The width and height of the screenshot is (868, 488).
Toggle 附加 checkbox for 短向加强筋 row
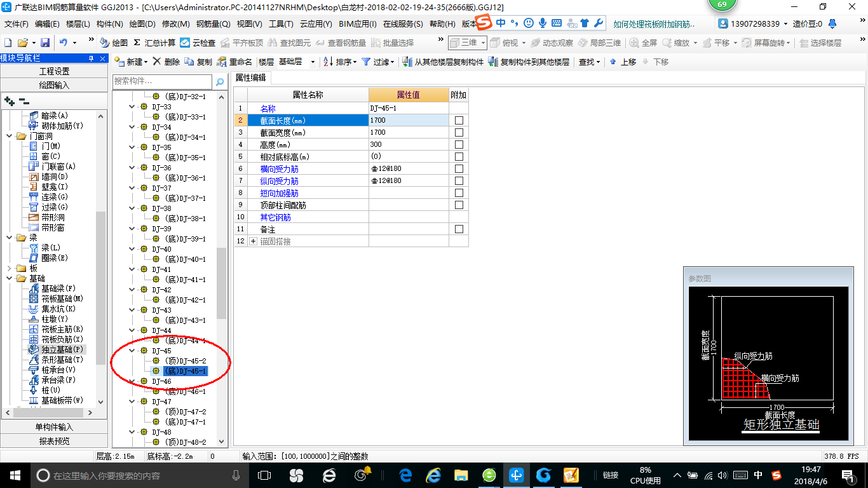(x=459, y=193)
